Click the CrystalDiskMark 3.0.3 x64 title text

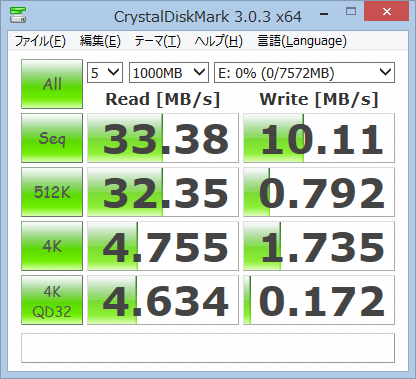[208, 17]
